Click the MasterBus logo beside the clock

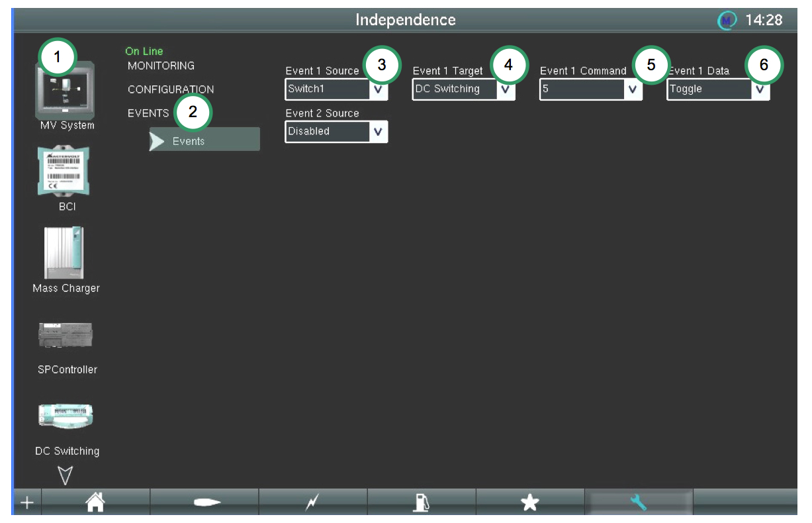click(727, 21)
